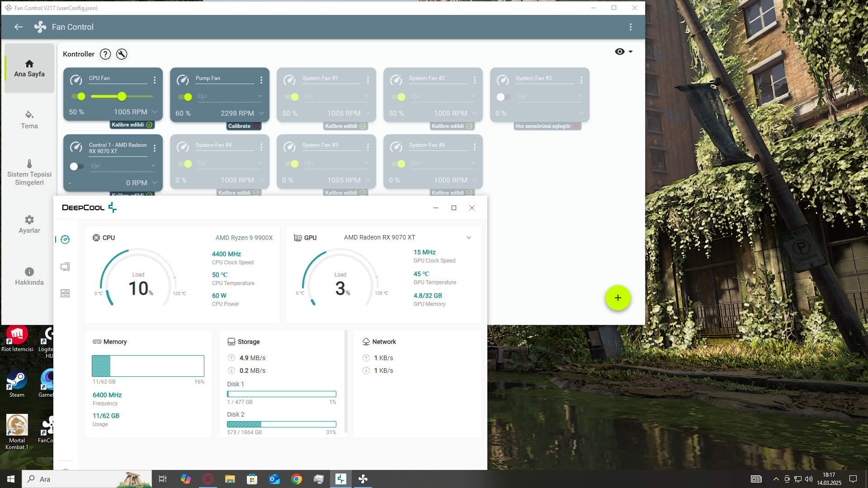Open the wrench tool icon beside Kontroller
The height and width of the screenshot is (488, 868).
[x=122, y=54]
